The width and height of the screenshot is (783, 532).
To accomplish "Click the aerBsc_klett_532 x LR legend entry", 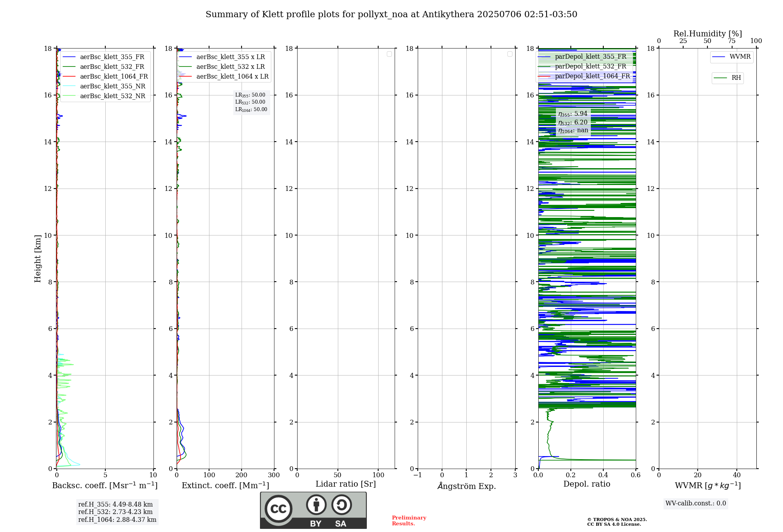I will 222,67.
